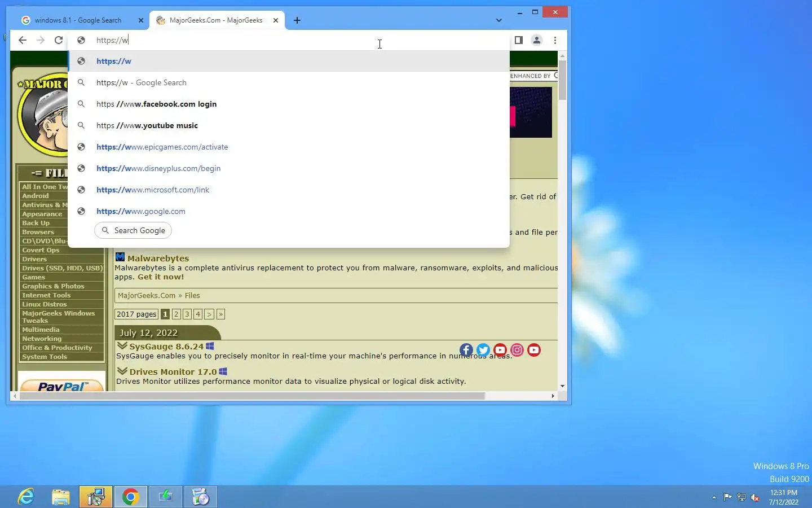Go to page 3 of files

(x=187, y=314)
